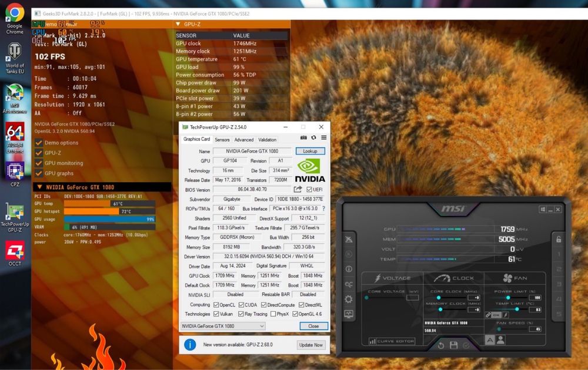
Task: Click the Board power draw row in FurMark
Action: [232, 90]
